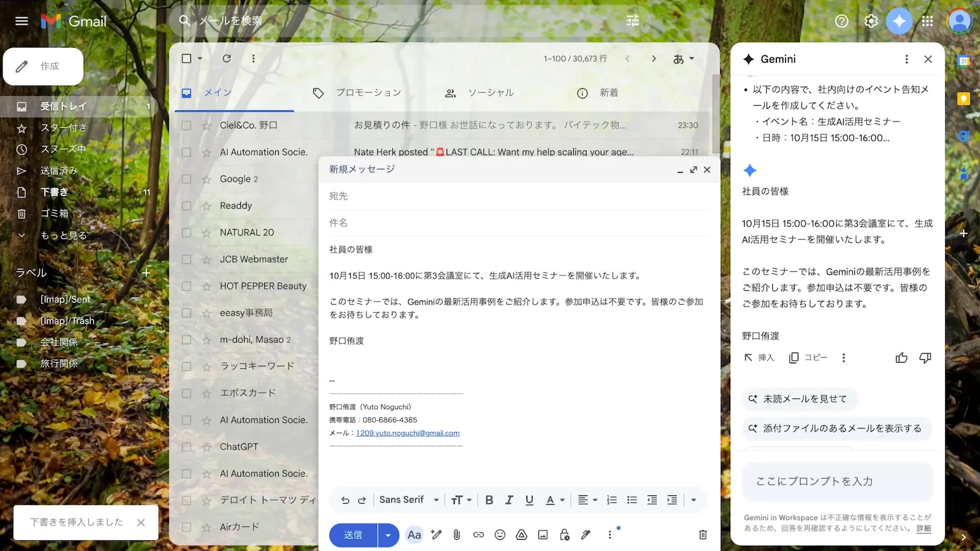
Task: Enable confidential mode with the lock icon
Action: [565, 535]
